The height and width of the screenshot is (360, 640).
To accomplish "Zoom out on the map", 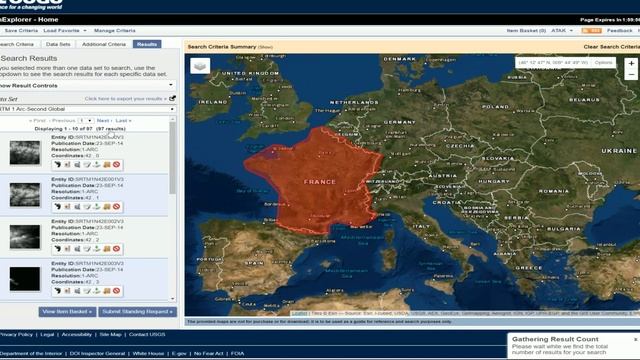I will pos(631,75).
